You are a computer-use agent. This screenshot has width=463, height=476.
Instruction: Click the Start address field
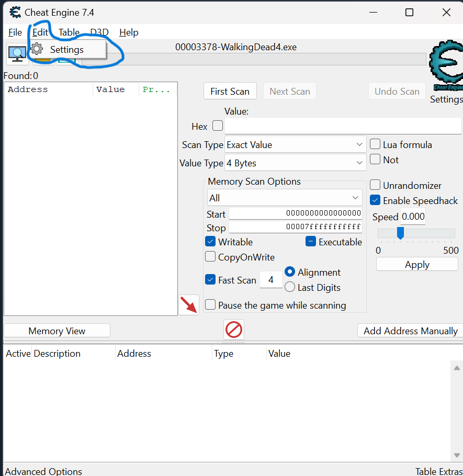(x=296, y=213)
